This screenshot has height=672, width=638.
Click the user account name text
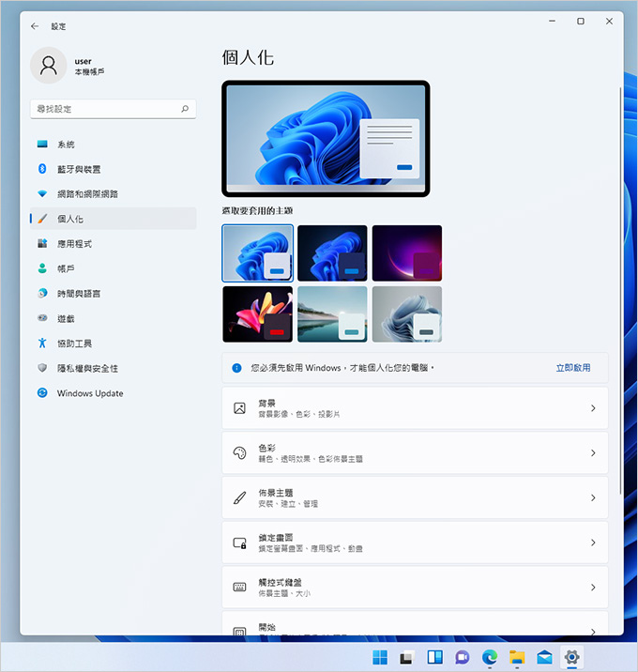click(x=83, y=61)
